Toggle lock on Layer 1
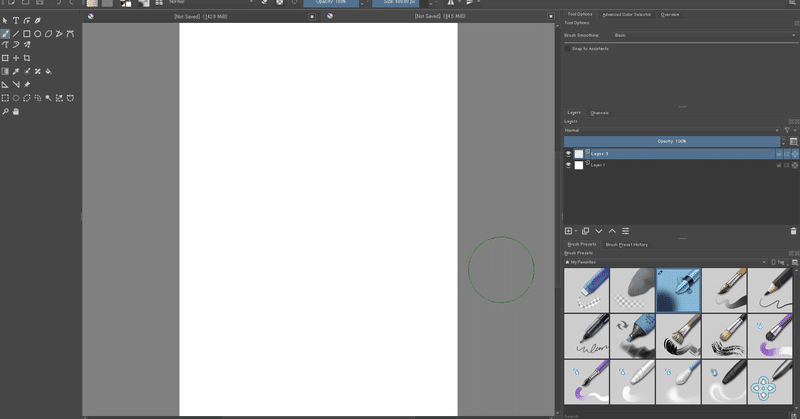Viewport: 800px width, 419px height. (779, 165)
